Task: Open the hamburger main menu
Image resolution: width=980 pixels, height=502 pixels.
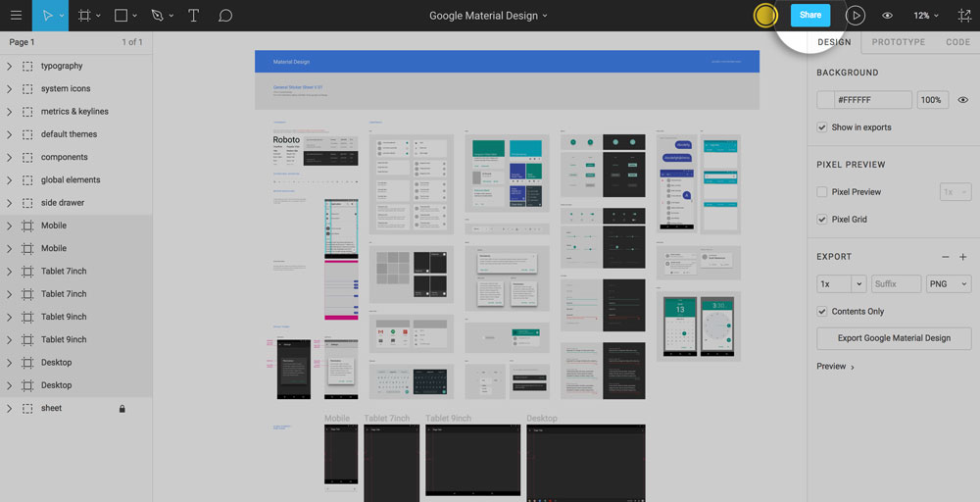Action: click(16, 16)
